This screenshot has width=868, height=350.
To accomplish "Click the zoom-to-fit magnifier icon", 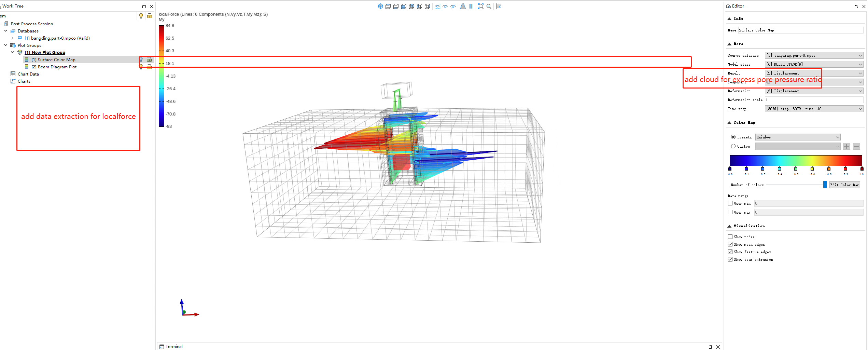I will (x=481, y=6).
